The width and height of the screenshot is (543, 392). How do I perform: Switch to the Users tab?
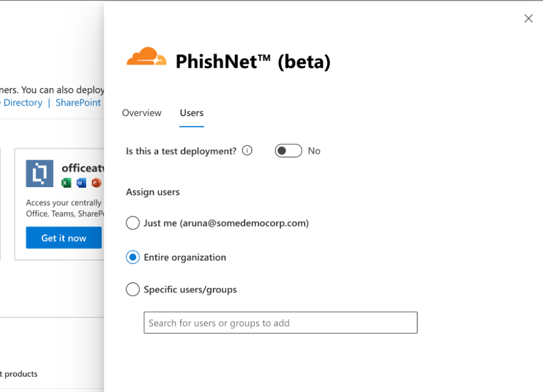191,113
